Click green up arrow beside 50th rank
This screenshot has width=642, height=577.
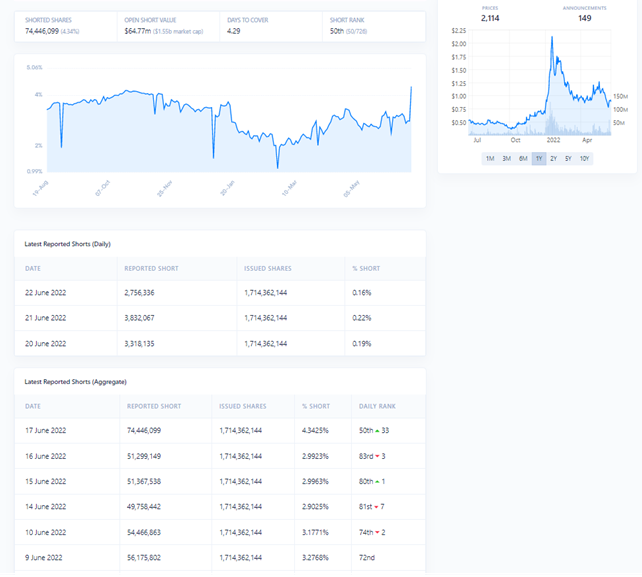[x=377, y=430]
